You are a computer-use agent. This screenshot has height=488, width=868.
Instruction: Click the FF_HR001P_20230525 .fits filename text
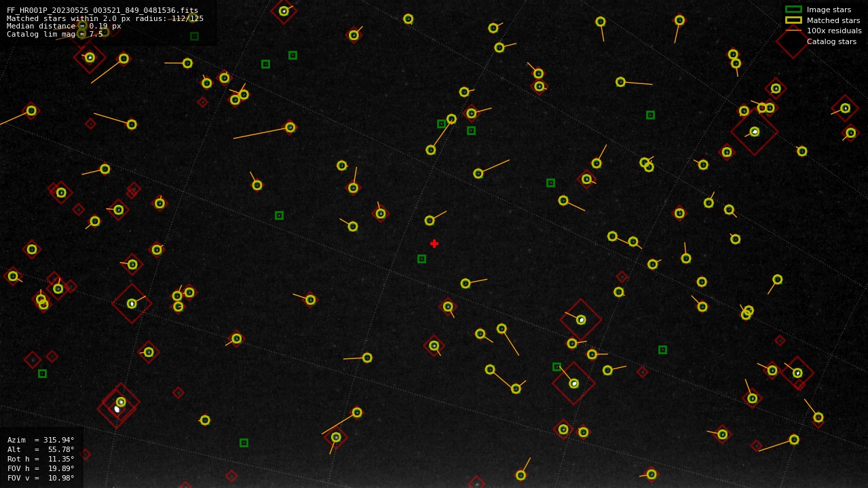pyautogui.click(x=102, y=10)
